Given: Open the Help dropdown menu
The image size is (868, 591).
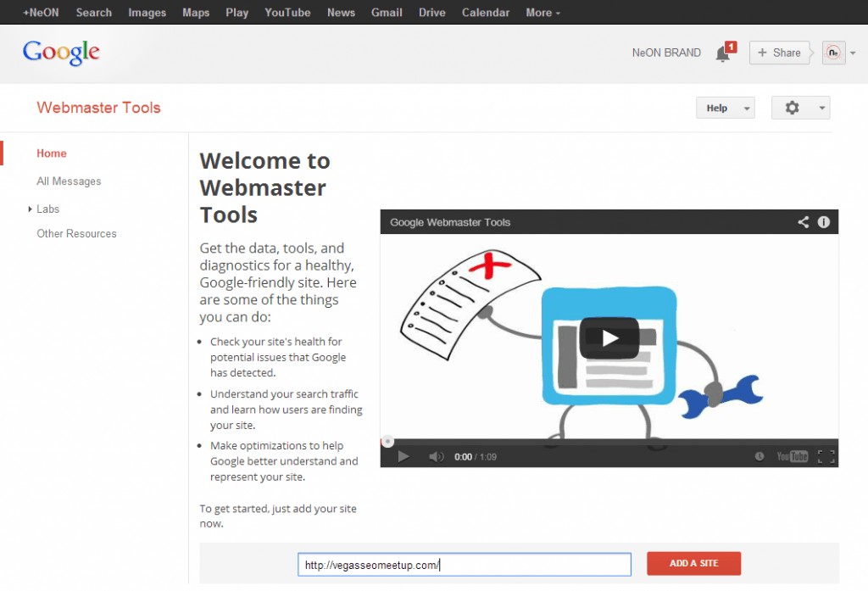Looking at the screenshot, I should tap(726, 108).
